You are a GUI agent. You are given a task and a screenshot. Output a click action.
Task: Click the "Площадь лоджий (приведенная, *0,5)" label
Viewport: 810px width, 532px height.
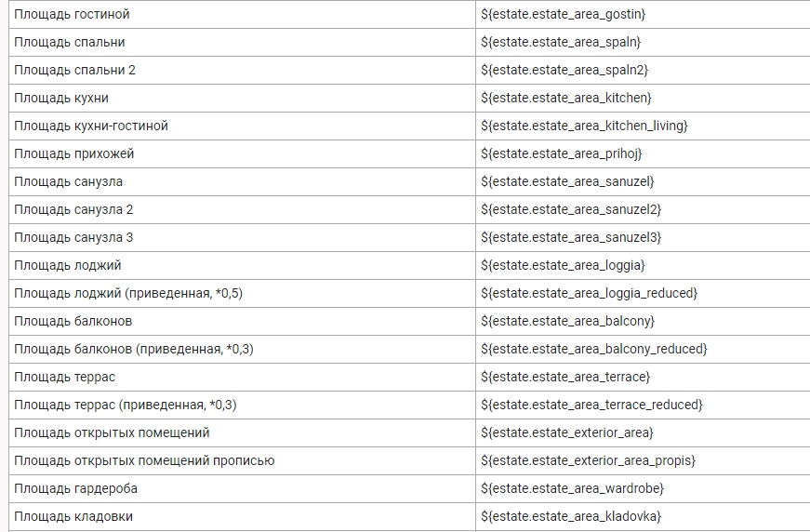click(x=128, y=293)
